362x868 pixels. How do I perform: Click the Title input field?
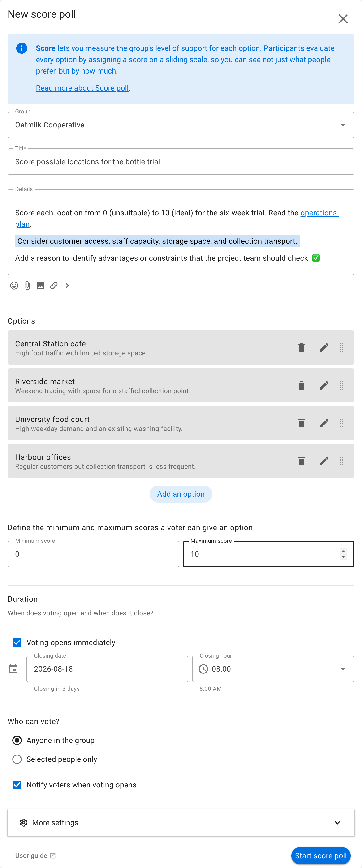pos(181,162)
